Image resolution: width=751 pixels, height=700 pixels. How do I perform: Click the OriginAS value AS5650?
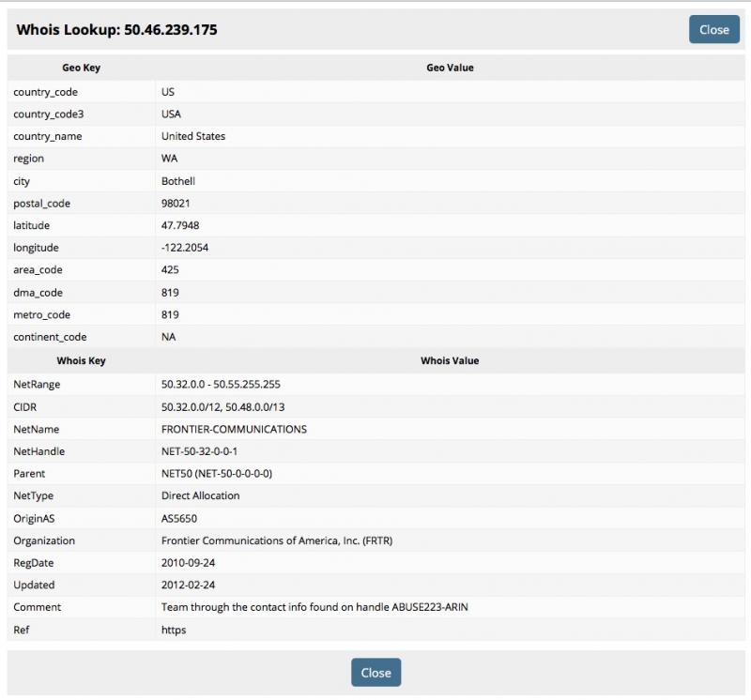pyautogui.click(x=179, y=519)
